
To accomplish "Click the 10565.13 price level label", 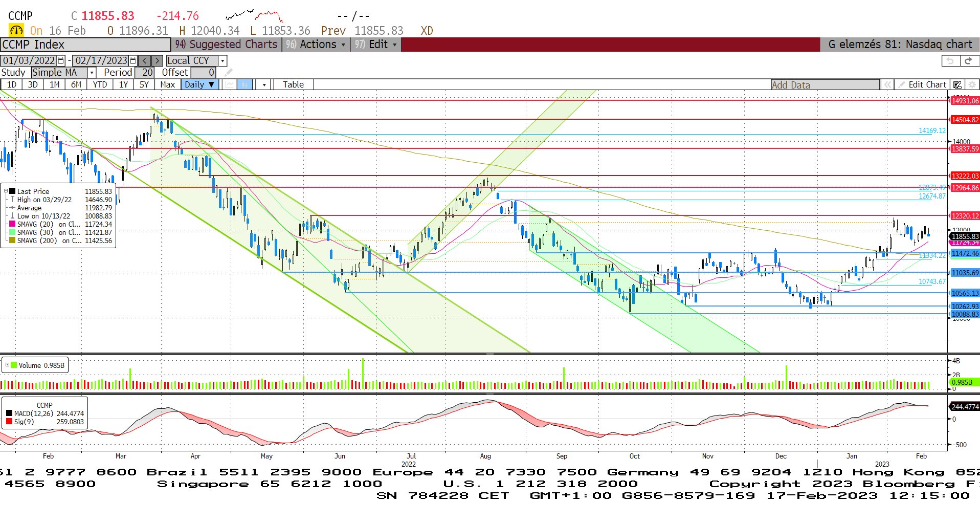I will pyautogui.click(x=965, y=293).
